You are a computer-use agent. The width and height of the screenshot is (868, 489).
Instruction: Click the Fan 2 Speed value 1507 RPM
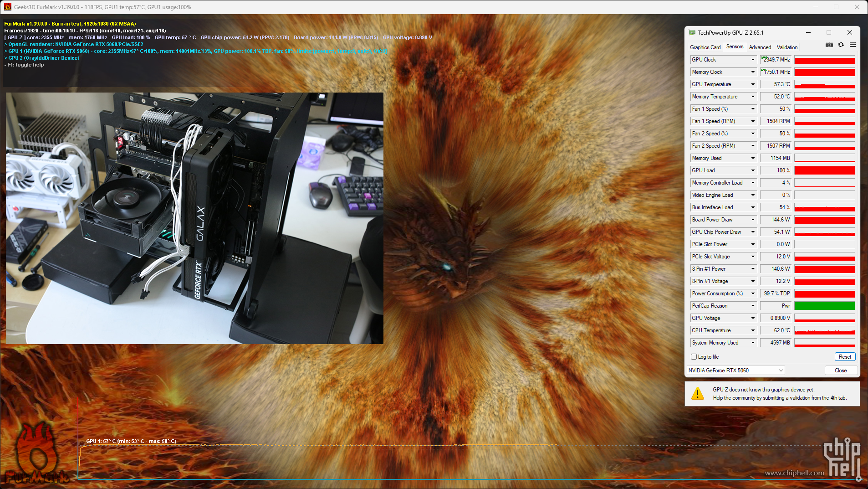pyautogui.click(x=776, y=146)
